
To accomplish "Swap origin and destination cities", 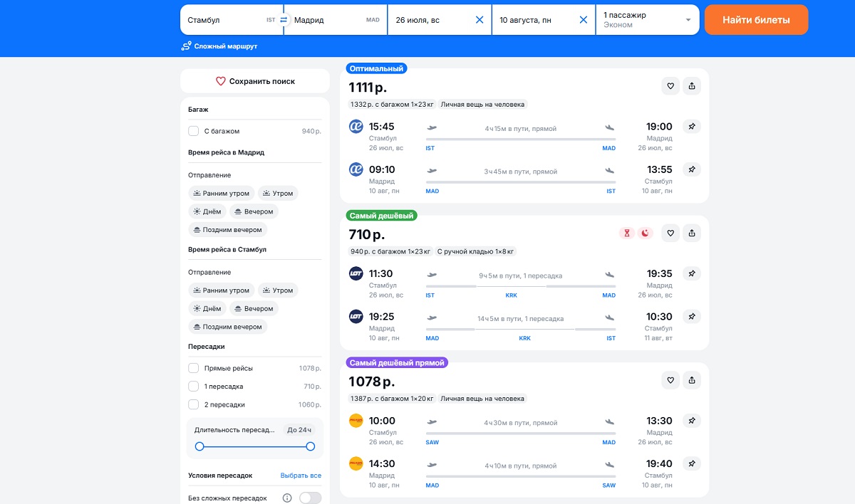I will (x=284, y=20).
